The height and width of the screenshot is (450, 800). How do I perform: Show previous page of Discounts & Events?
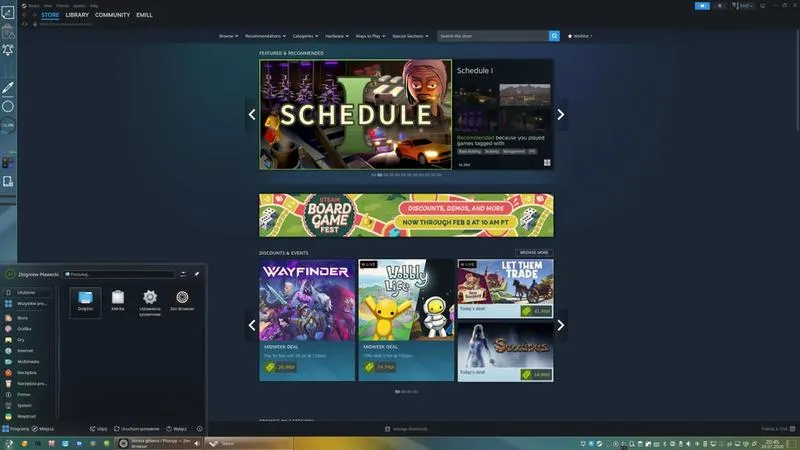point(252,325)
